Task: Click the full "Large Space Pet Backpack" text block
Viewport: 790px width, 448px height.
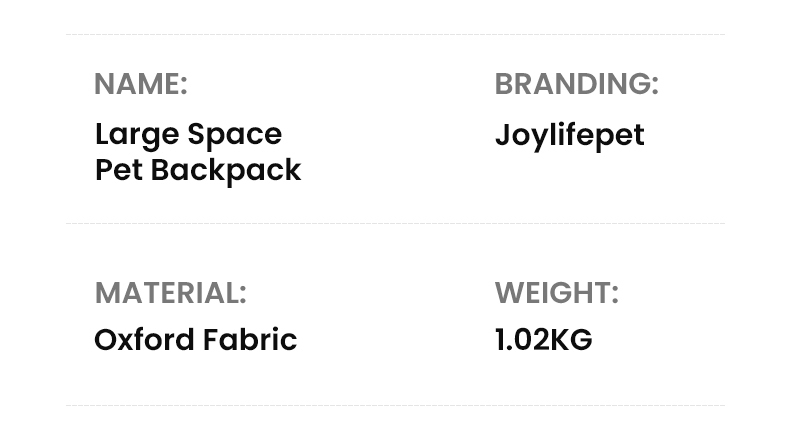Action: pyautogui.click(x=197, y=152)
